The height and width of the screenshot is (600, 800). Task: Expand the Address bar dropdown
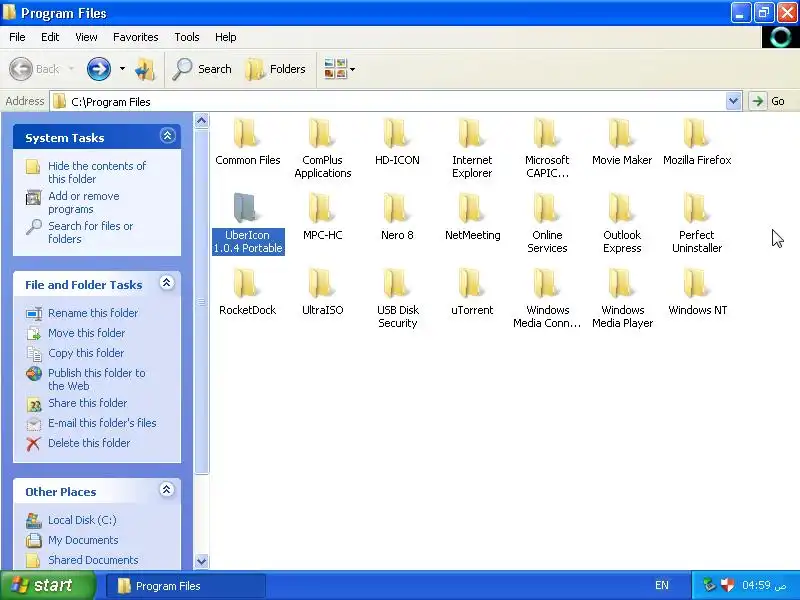(733, 101)
